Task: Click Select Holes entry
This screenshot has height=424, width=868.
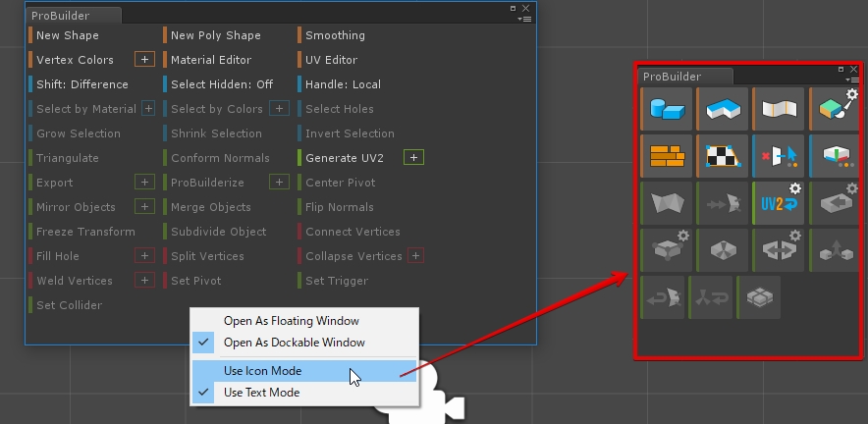Action: click(x=340, y=109)
